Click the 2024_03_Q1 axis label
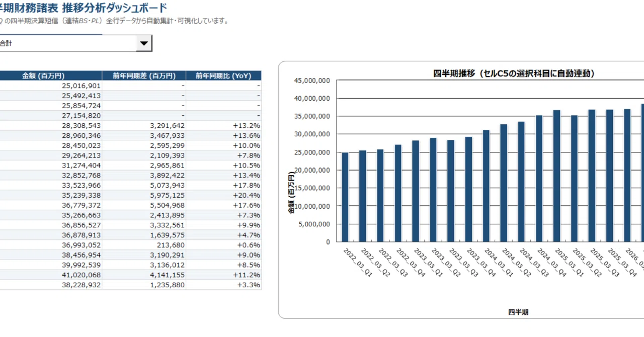 click(499, 263)
